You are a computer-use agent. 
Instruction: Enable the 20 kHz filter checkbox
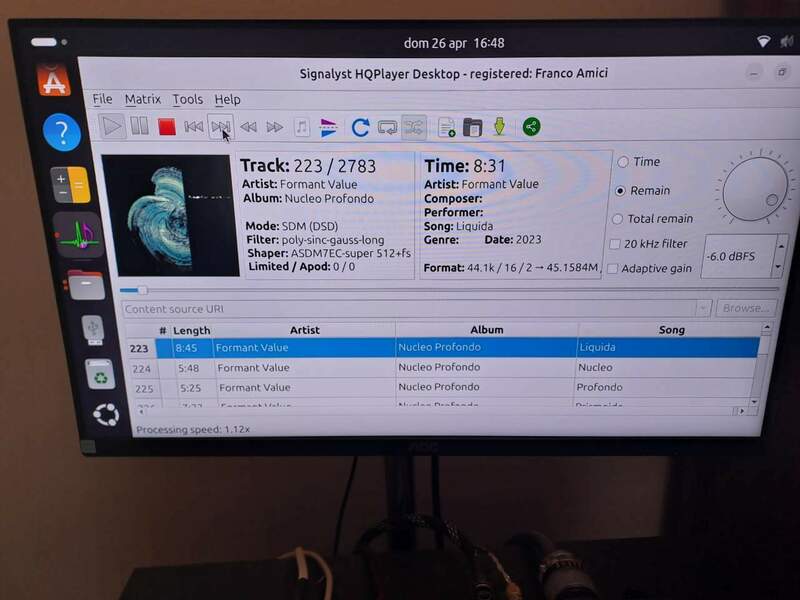(615, 244)
